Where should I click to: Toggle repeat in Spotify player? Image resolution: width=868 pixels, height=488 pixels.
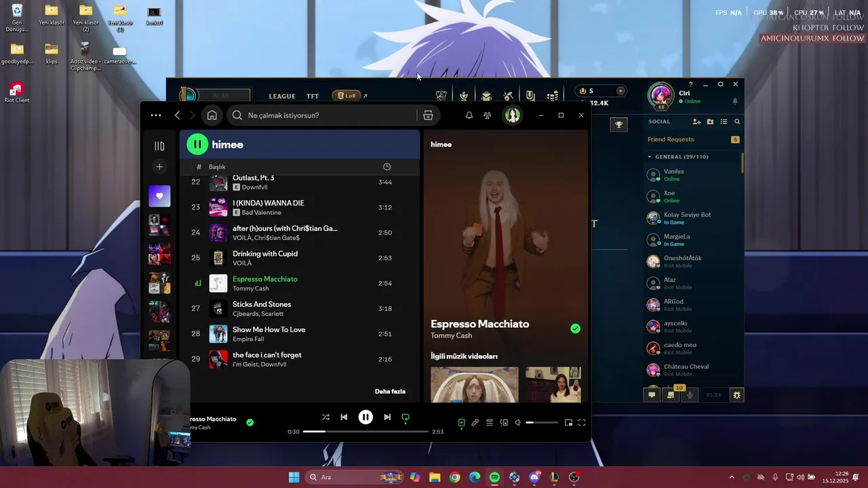tap(406, 418)
